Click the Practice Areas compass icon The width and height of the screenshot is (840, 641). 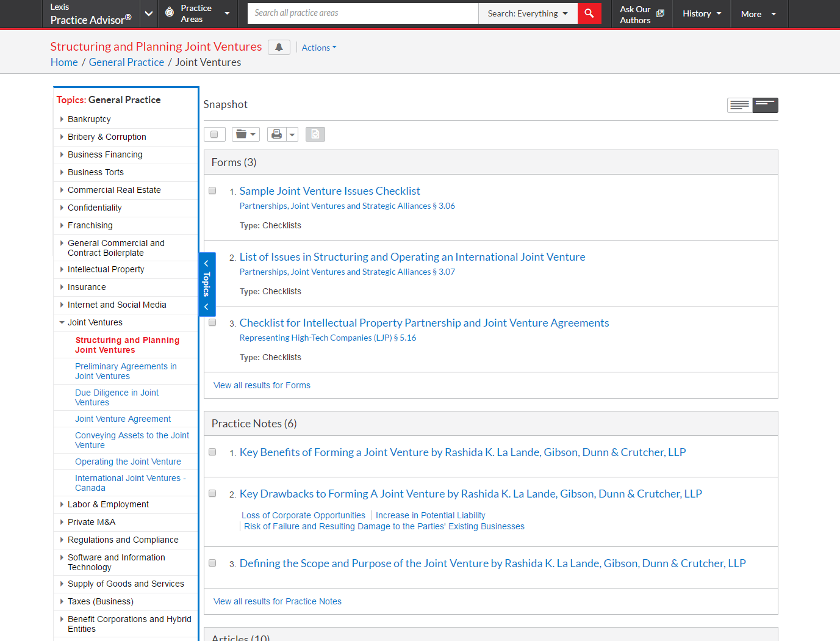click(170, 13)
